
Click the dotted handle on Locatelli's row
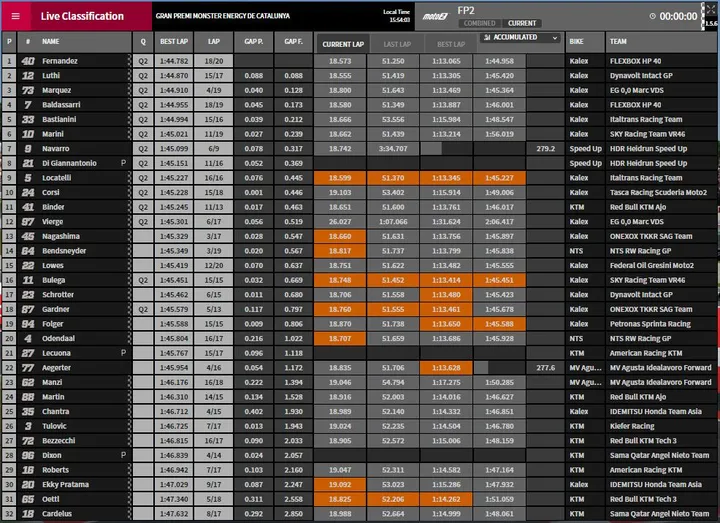coord(129,178)
